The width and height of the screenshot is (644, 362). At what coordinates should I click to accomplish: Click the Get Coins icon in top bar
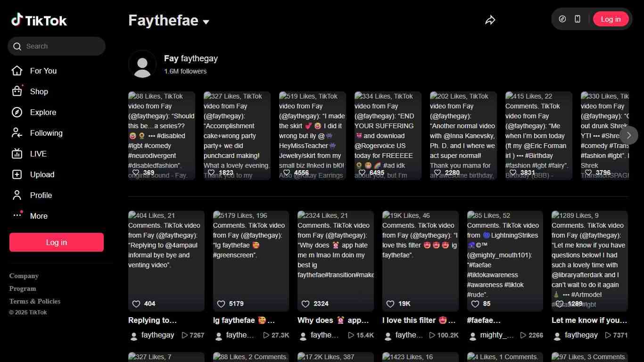pyautogui.click(x=562, y=19)
